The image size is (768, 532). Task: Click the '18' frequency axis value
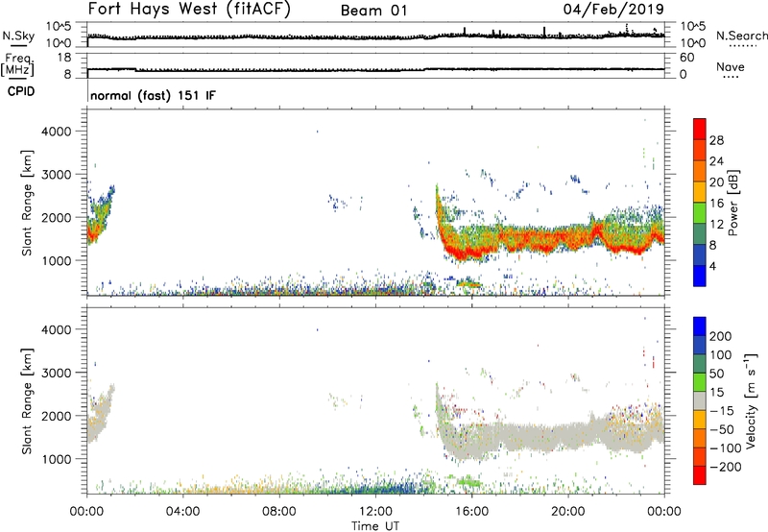[63, 58]
